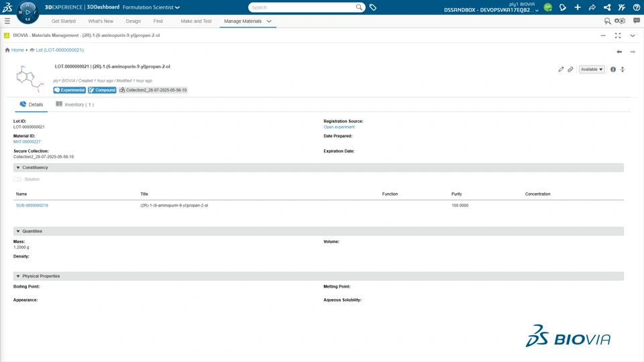This screenshot has height=362, width=644.
Task: Switch to the Make and Test tab
Action: click(197, 21)
